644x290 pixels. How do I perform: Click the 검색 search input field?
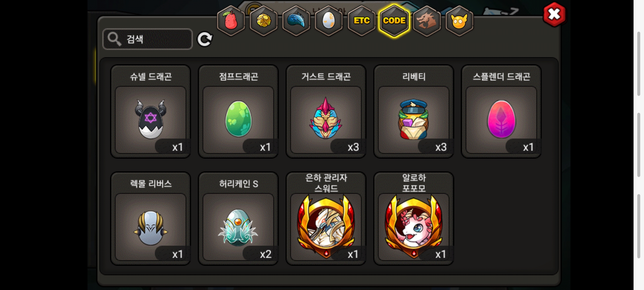coord(148,39)
